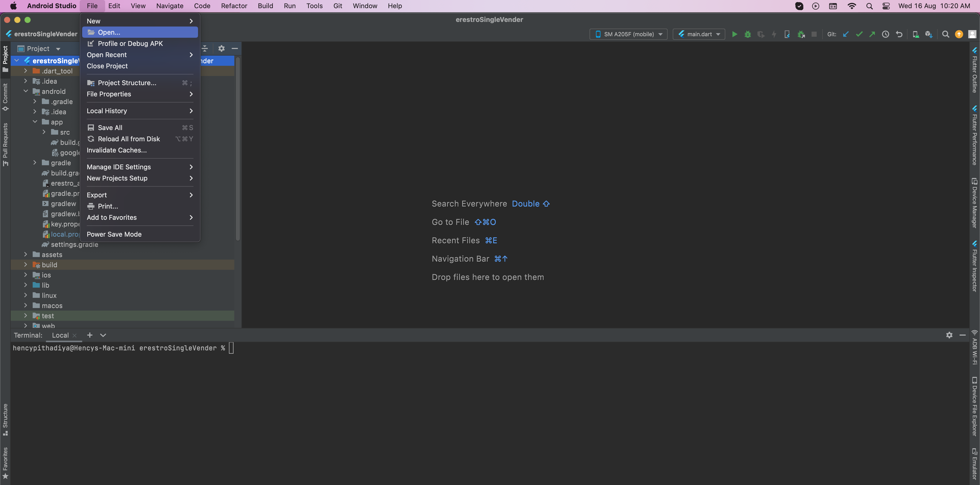Open Device Manager icon in toolbar
Screen dimensions: 980x485
(916, 34)
